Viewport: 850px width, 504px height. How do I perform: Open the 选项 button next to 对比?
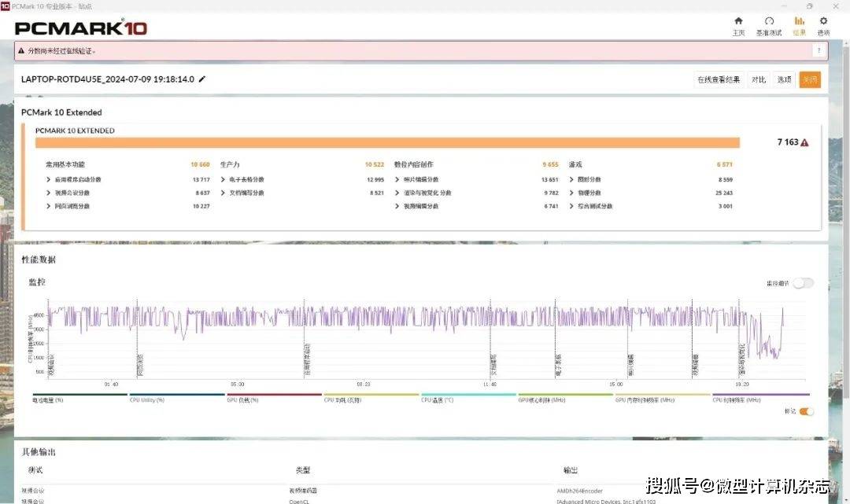[x=785, y=79]
